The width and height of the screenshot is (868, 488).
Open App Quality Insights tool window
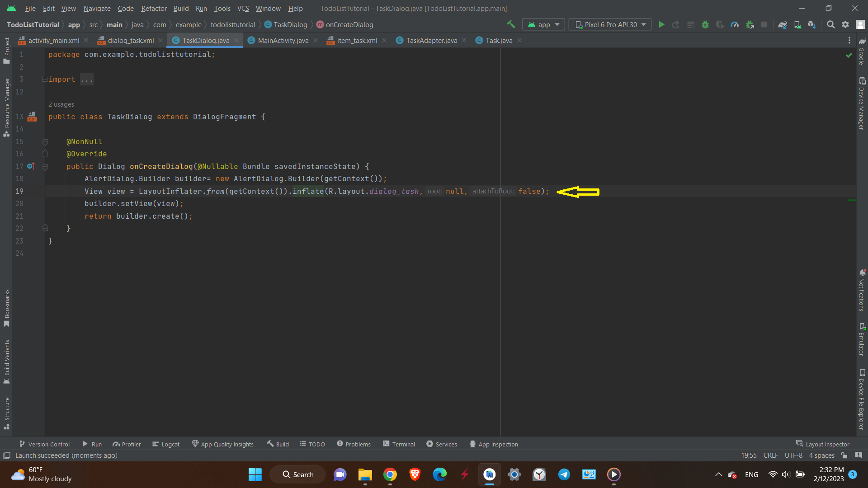coord(222,444)
